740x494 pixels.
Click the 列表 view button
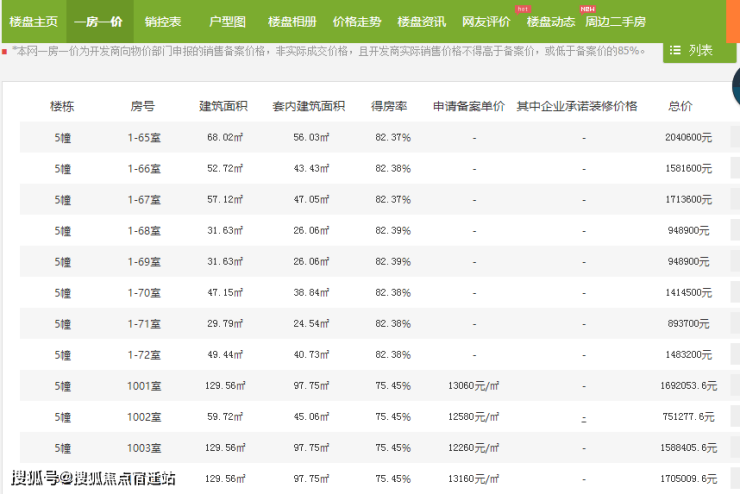[x=699, y=50]
